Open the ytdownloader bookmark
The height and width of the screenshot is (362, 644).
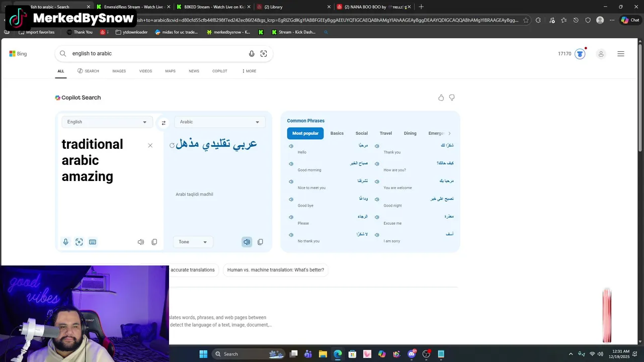click(x=131, y=32)
